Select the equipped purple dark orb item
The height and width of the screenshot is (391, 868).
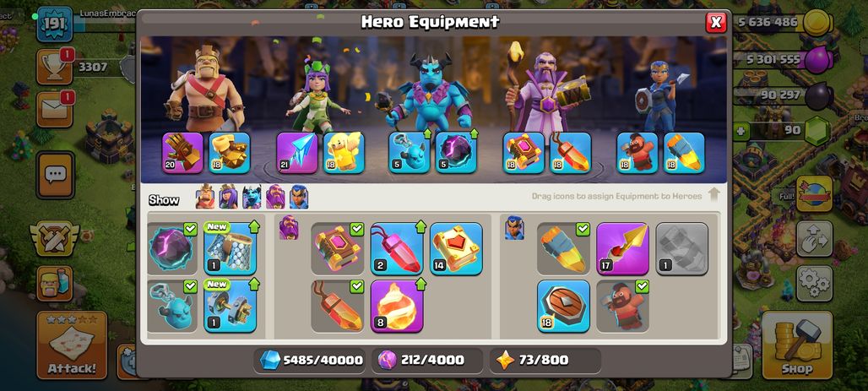point(171,248)
